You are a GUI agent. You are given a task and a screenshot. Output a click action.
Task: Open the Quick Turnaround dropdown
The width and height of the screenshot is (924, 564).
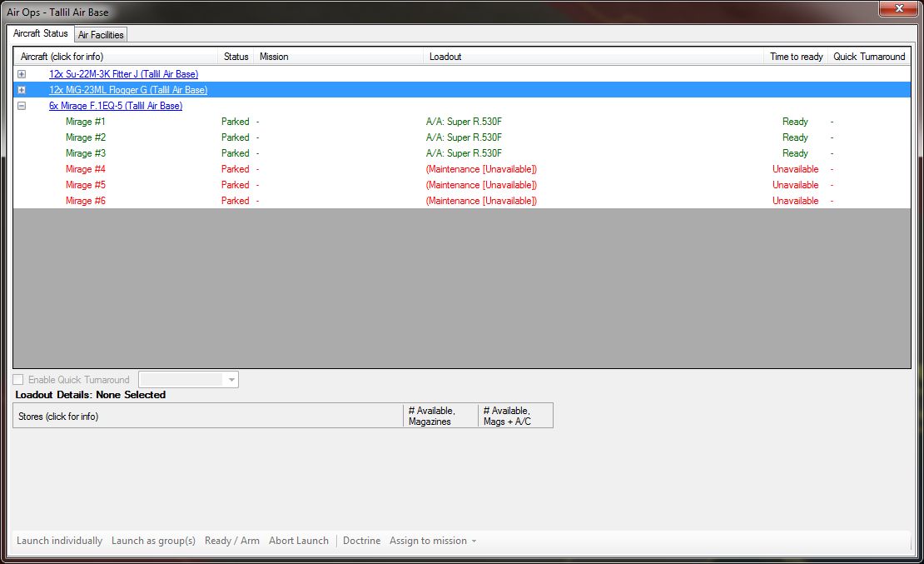pos(189,380)
